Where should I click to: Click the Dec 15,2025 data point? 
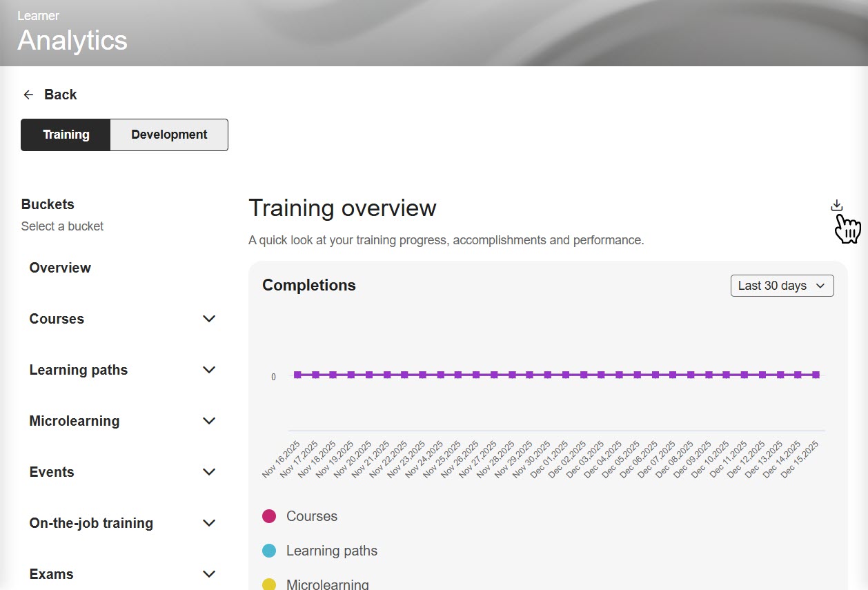point(816,375)
